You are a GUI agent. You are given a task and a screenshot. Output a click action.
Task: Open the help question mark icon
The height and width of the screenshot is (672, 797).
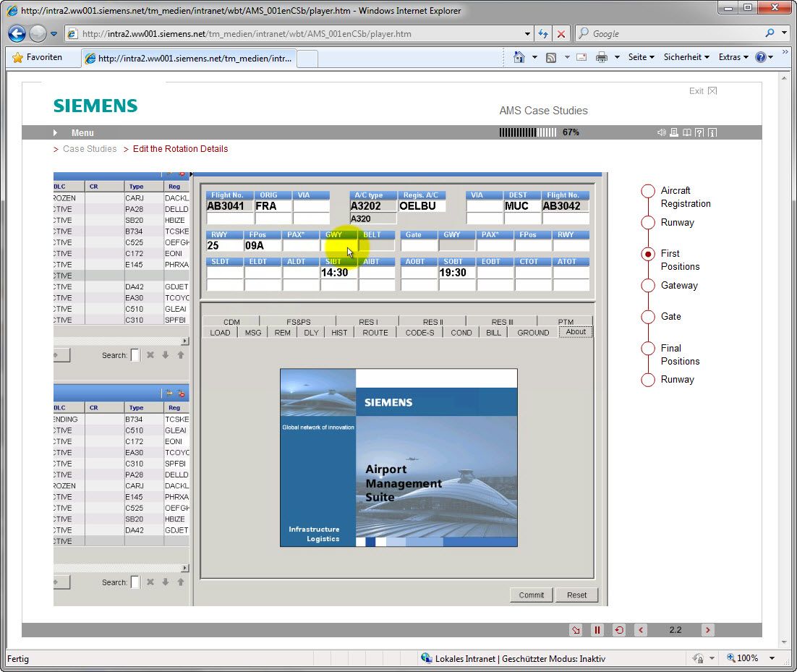click(699, 132)
